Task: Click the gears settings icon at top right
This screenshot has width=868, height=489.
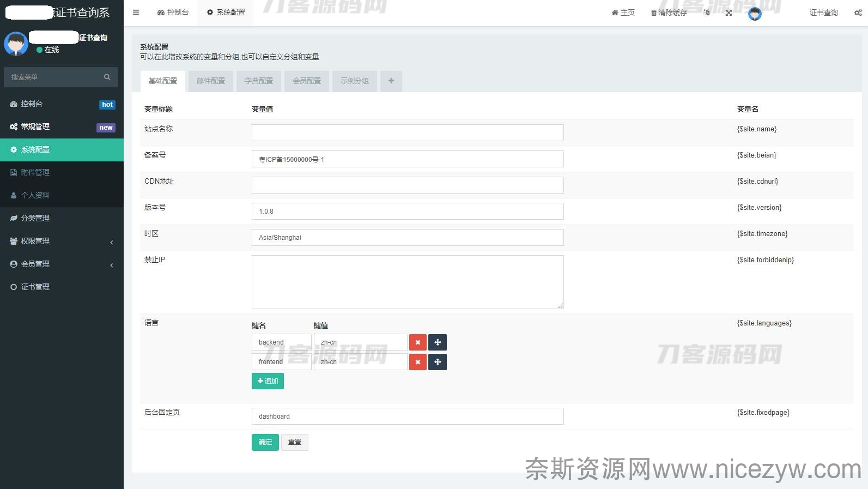Action: coord(858,13)
